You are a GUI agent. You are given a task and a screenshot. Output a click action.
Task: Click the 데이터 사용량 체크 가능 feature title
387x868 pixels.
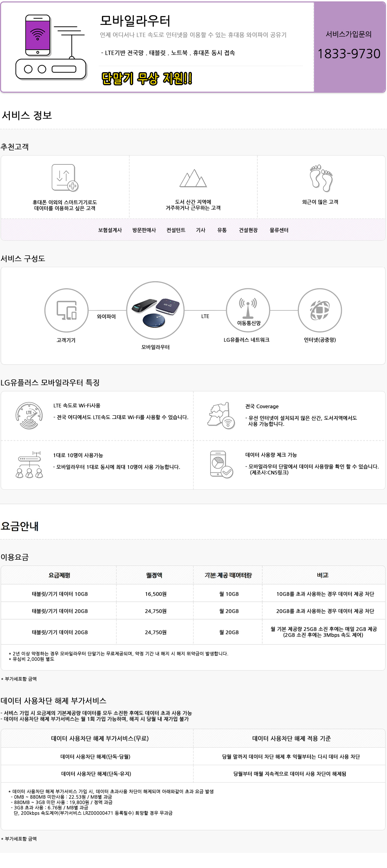pos(271,455)
